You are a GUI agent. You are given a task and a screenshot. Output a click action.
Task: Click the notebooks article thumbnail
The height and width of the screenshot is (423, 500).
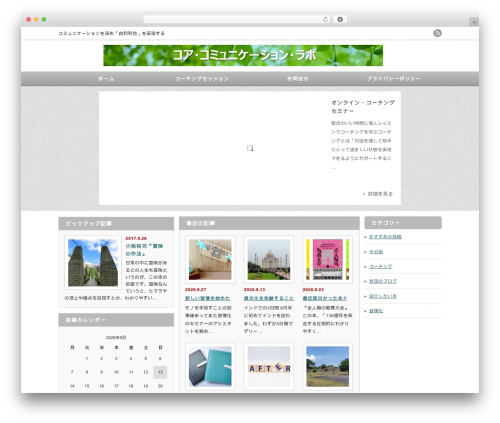pos(210,366)
